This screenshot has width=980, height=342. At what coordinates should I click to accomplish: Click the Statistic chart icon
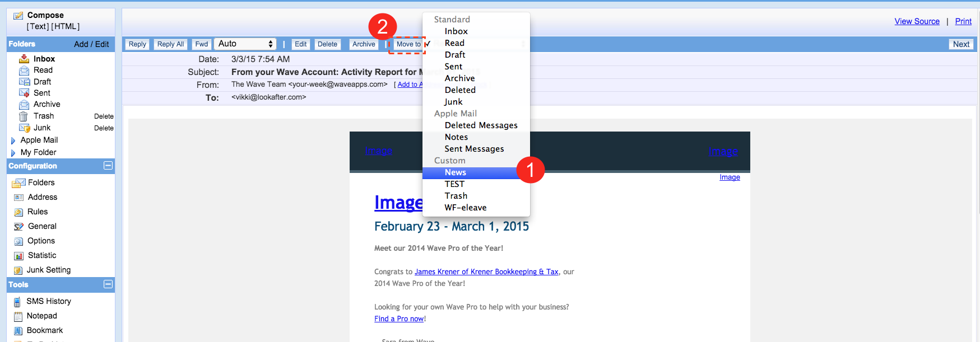pyautogui.click(x=18, y=256)
